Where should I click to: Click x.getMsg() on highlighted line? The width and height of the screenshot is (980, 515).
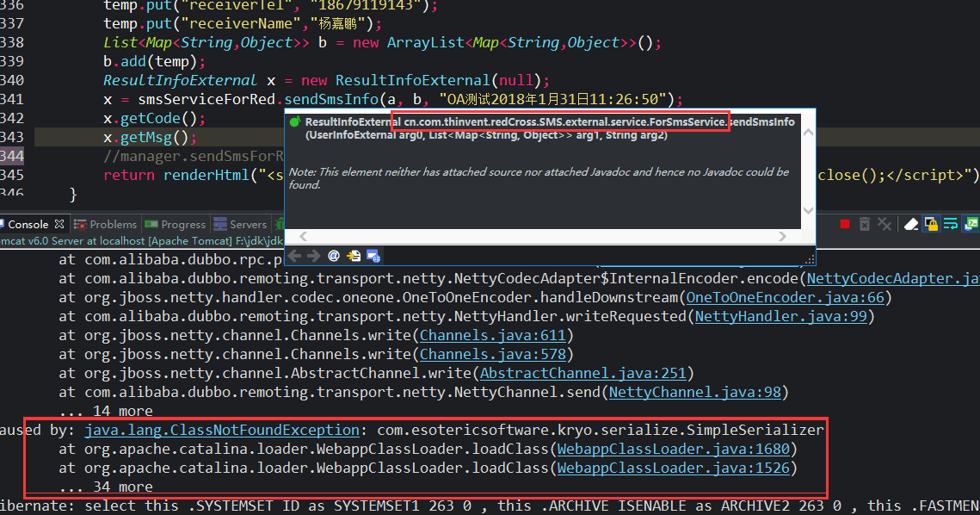pos(150,137)
